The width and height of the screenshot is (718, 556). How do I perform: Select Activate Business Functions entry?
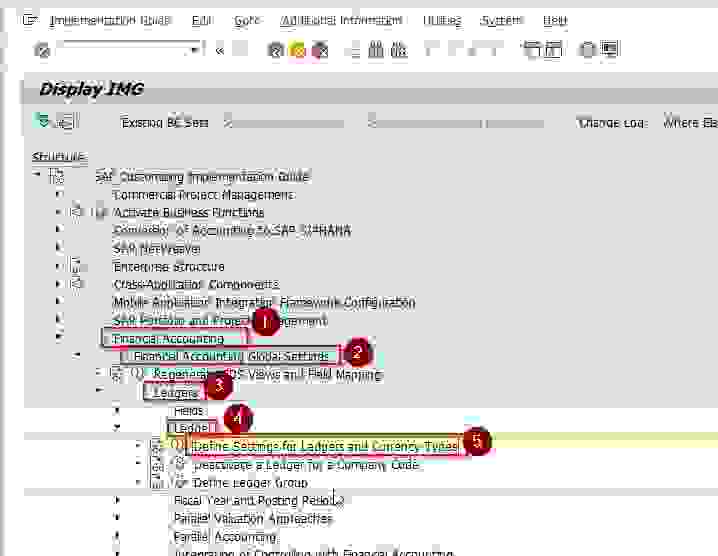[188, 213]
